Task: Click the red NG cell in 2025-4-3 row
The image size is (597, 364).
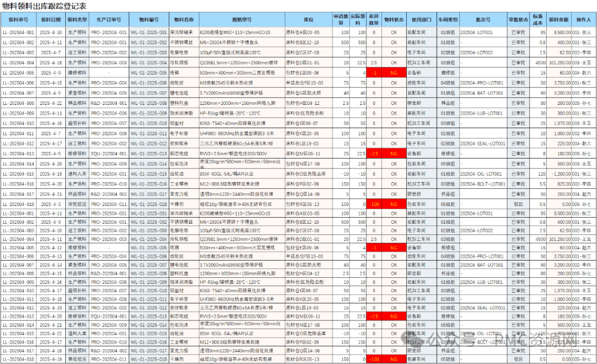Action: point(394,204)
